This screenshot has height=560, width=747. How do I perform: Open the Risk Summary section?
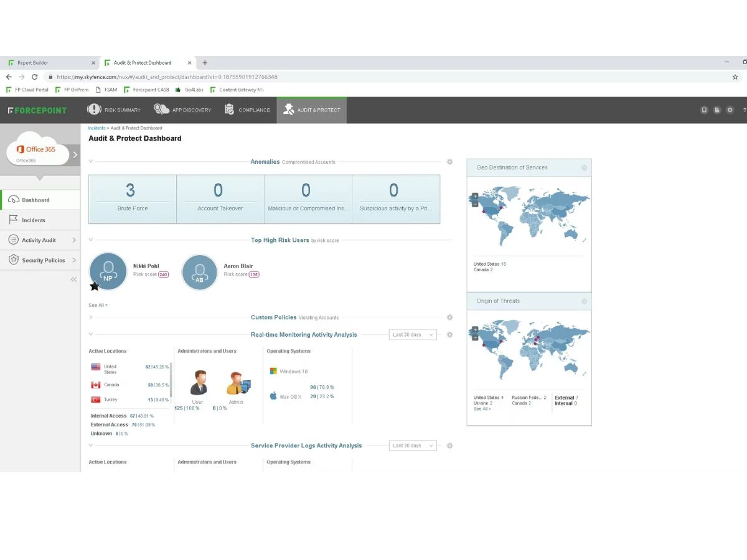point(114,110)
